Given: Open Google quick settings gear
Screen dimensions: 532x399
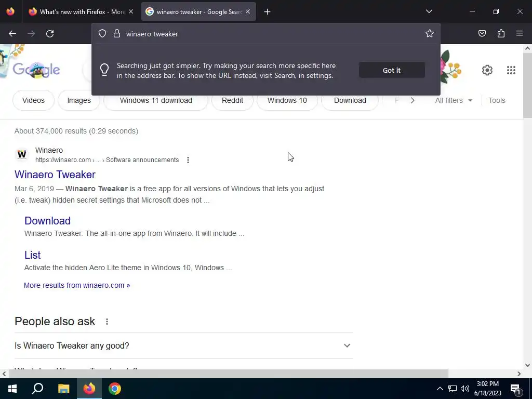Looking at the screenshot, I should [487, 70].
